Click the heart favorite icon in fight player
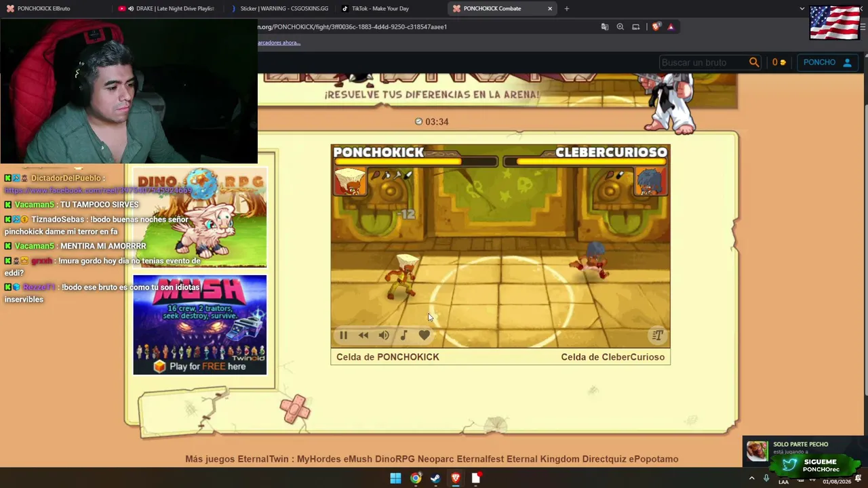 pos(425,335)
